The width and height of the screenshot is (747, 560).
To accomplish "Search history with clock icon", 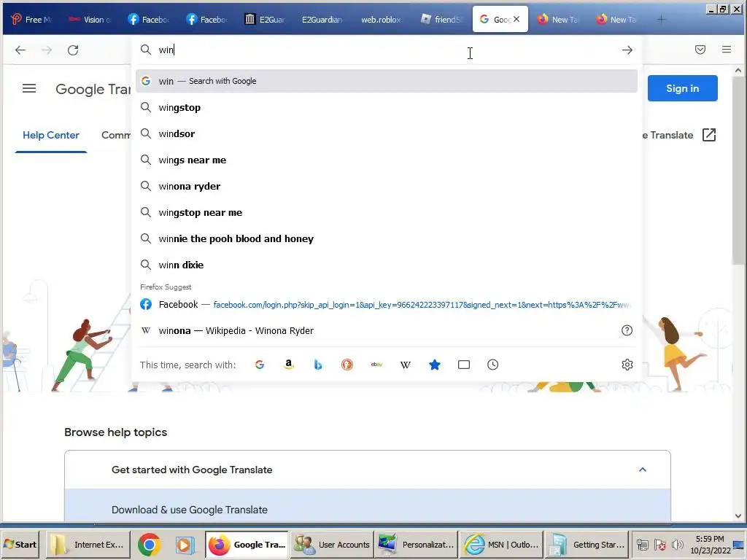I will [x=492, y=365].
